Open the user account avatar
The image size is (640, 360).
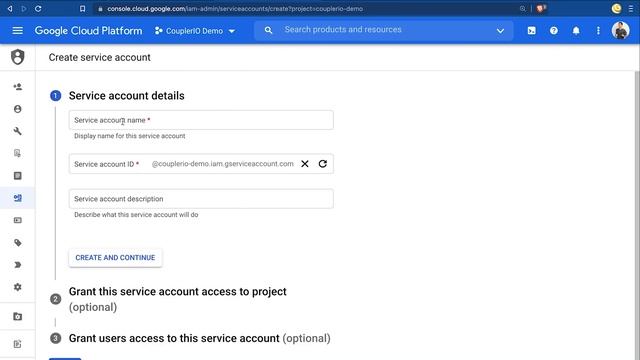[x=620, y=31]
